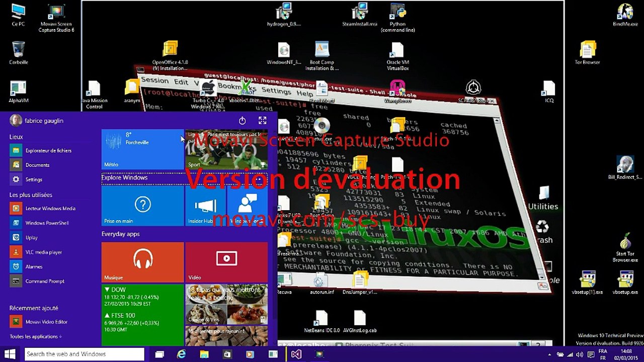This screenshot has width=644, height=362.
Task: Select the ICQ desktop shortcut
Action: [x=549, y=92]
